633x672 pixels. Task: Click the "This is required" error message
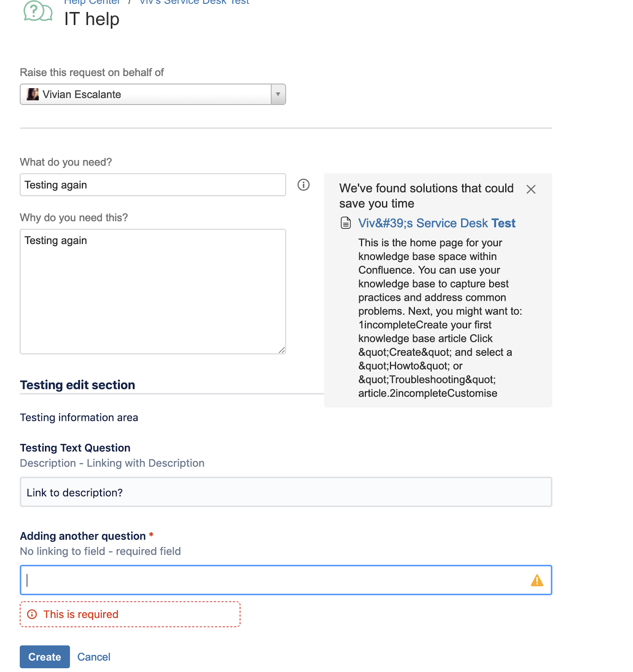click(81, 614)
